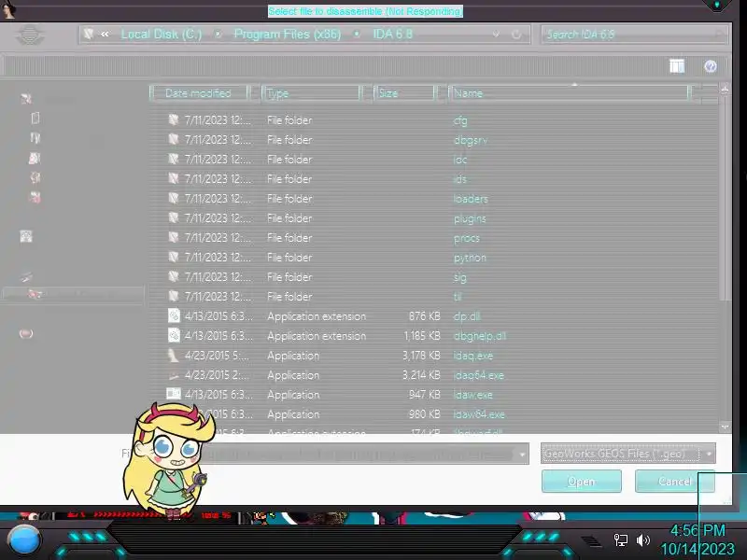
Task: Select idaw.exe application
Action: click(x=472, y=395)
